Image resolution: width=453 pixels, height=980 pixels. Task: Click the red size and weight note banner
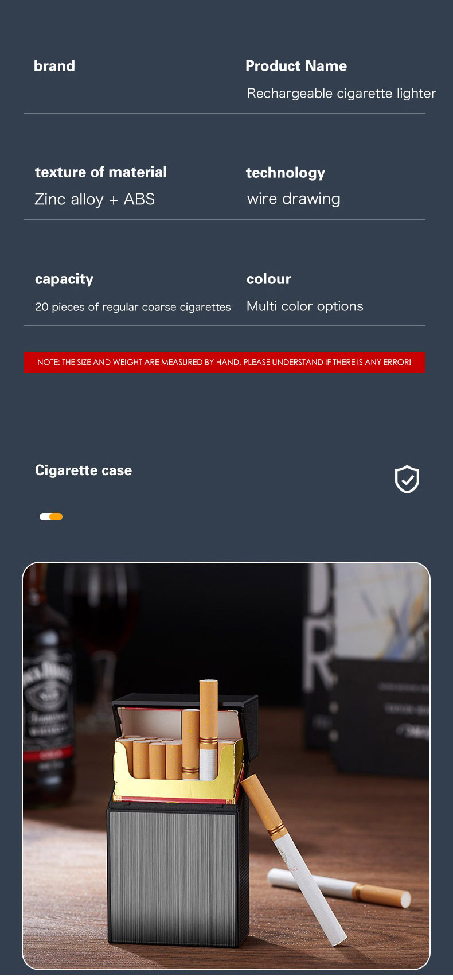pyautogui.click(x=224, y=362)
